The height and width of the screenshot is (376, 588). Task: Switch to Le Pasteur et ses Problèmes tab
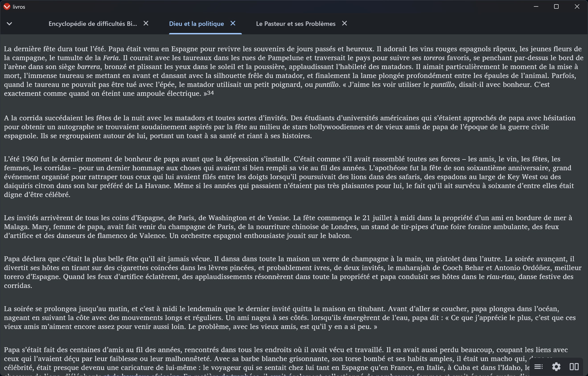coord(296,24)
